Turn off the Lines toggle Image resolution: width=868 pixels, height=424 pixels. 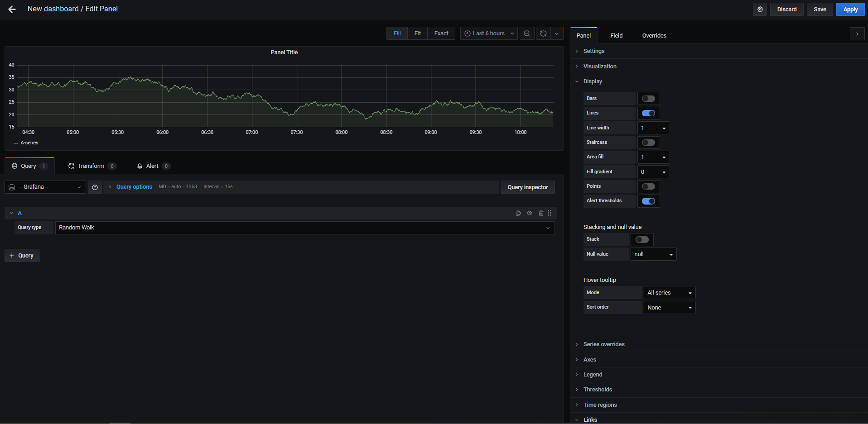click(x=648, y=113)
